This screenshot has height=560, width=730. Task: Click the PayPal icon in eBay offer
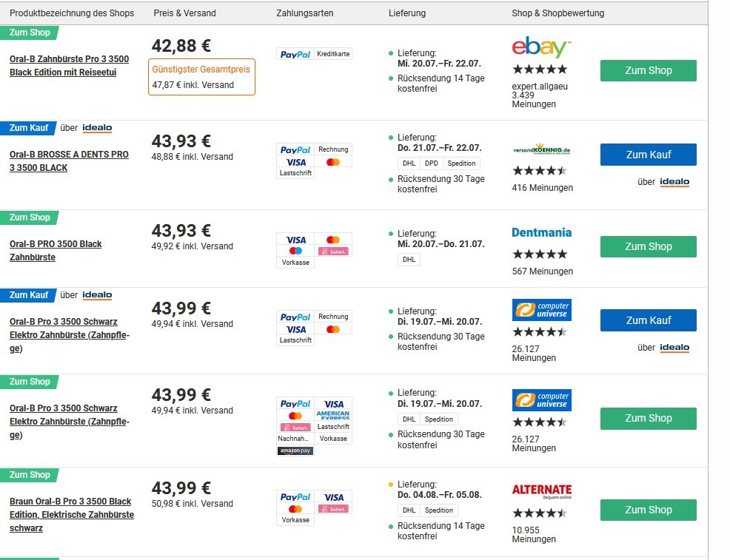point(295,54)
